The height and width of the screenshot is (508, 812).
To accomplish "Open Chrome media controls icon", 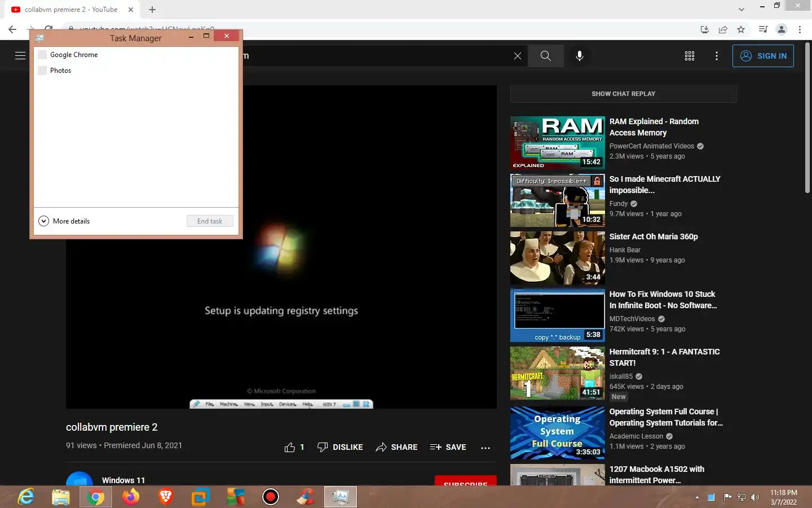I will 763,29.
